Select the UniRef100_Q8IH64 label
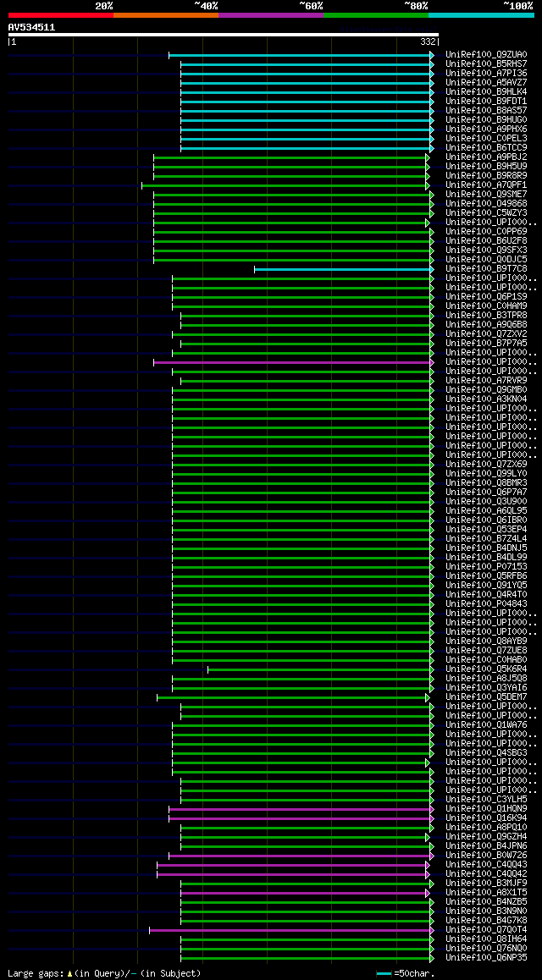Screen dimensions: 542x980 pyautogui.click(x=486, y=940)
